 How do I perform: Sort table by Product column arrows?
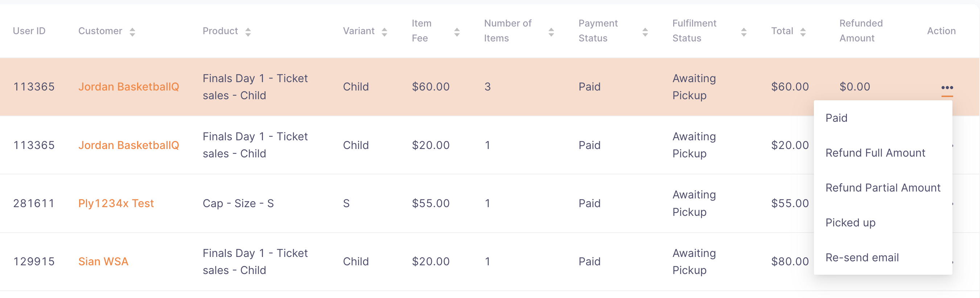pyautogui.click(x=248, y=32)
